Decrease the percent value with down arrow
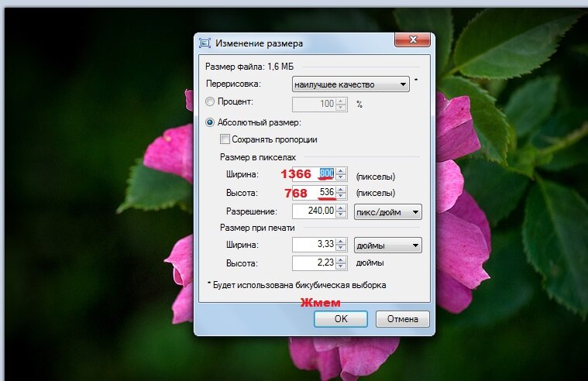 pyautogui.click(x=341, y=108)
